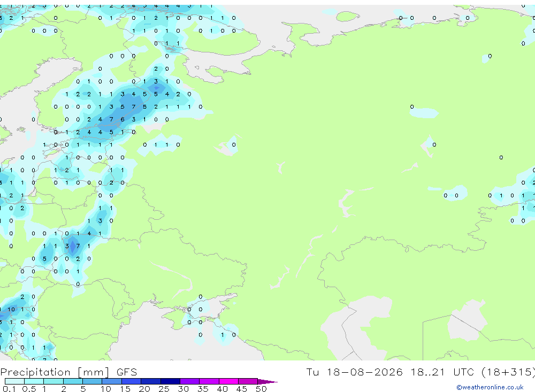The height and width of the screenshot is (392, 535).
Task: Click the 20 to 25 mm legend swatch
Action: pyautogui.click(x=151, y=381)
